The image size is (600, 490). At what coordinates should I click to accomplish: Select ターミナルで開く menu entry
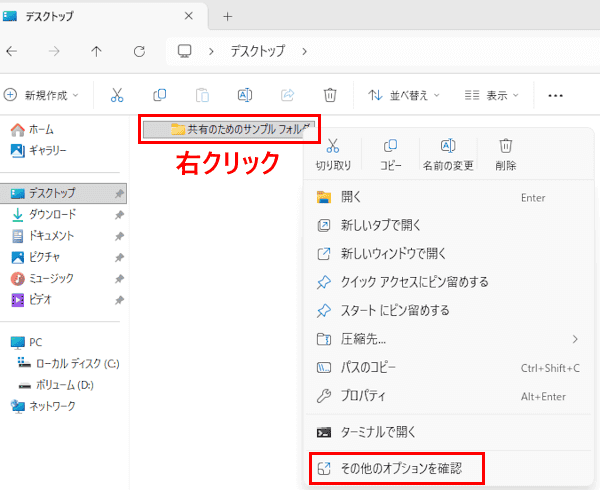coord(448,432)
